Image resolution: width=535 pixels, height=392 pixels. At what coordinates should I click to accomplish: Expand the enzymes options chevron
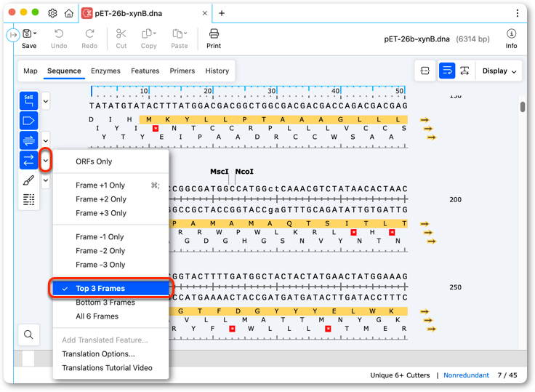45,101
